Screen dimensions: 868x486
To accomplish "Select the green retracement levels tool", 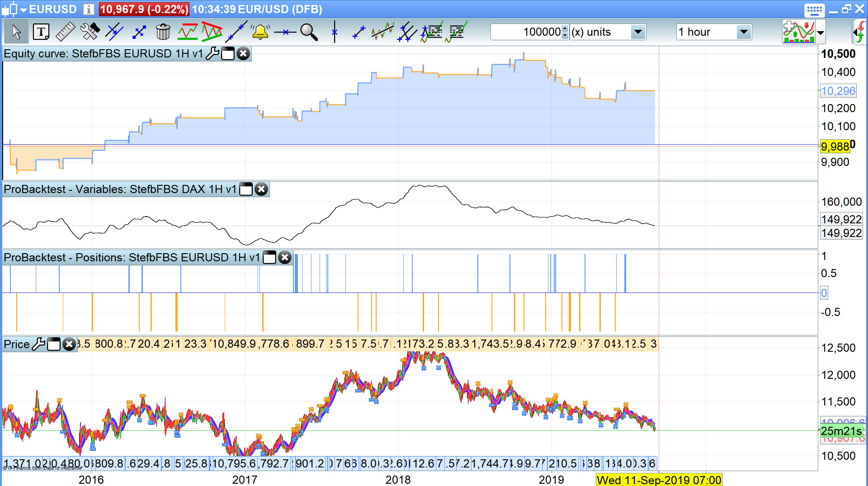I will (456, 32).
